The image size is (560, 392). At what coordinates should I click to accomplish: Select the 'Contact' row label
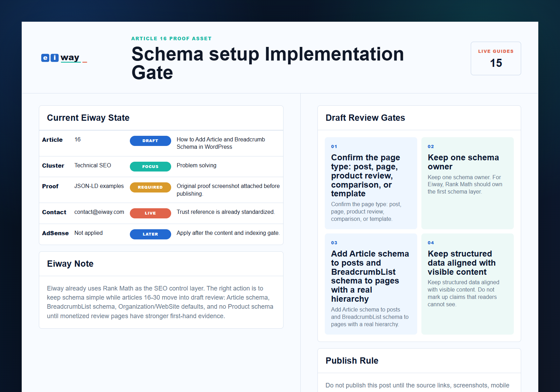click(54, 212)
